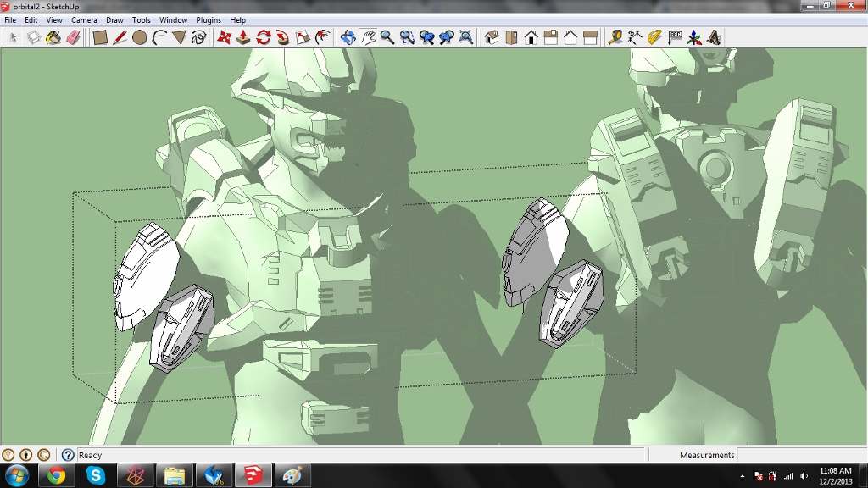Open Instructor help question-mark icon
Image resolution: width=868 pixels, height=488 pixels.
pos(68,455)
